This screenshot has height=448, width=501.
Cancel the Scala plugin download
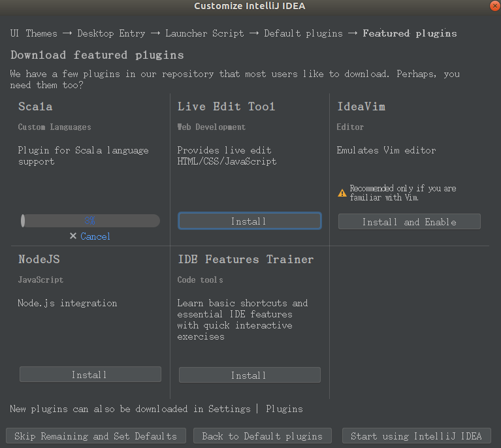click(95, 236)
